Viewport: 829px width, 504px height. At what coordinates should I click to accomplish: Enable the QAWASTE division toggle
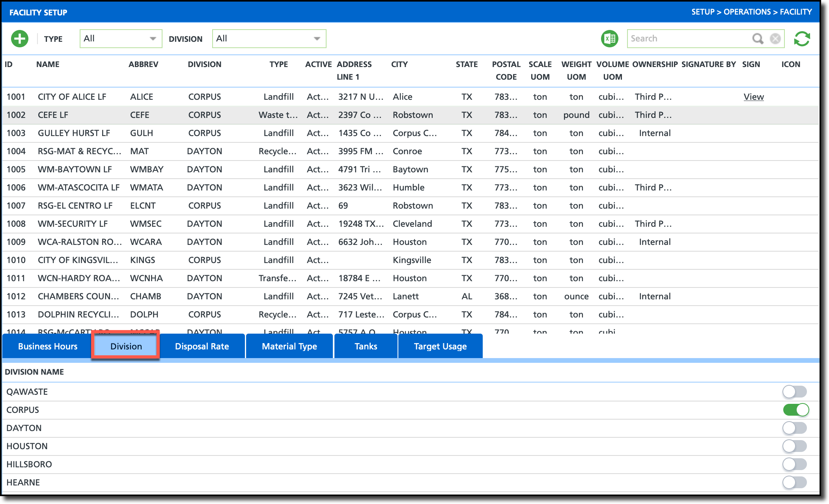click(795, 392)
